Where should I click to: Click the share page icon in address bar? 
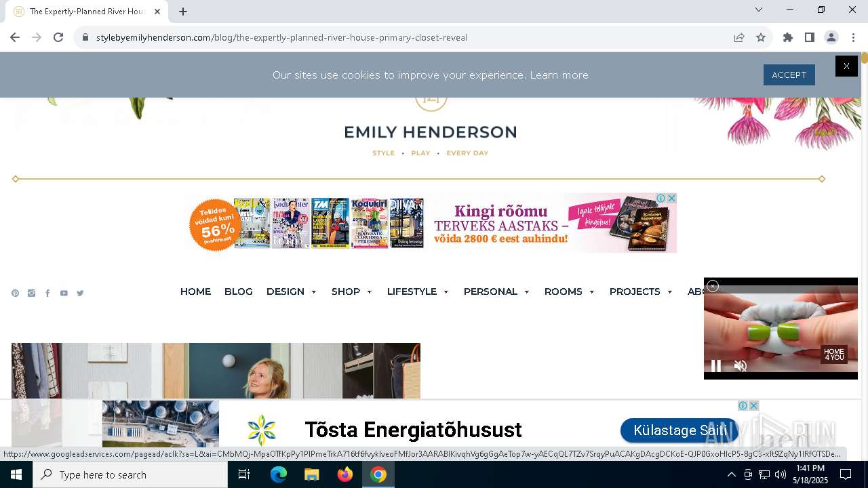point(739,37)
